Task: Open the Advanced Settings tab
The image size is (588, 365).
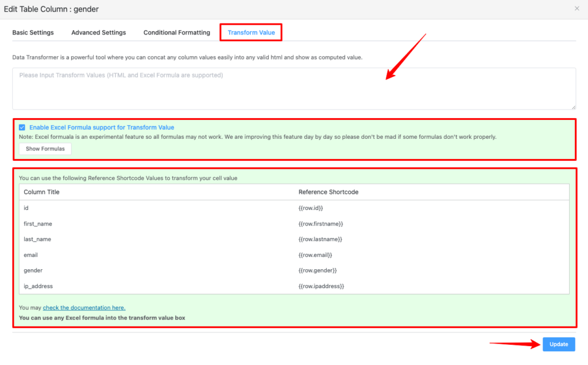Action: pyautogui.click(x=98, y=33)
